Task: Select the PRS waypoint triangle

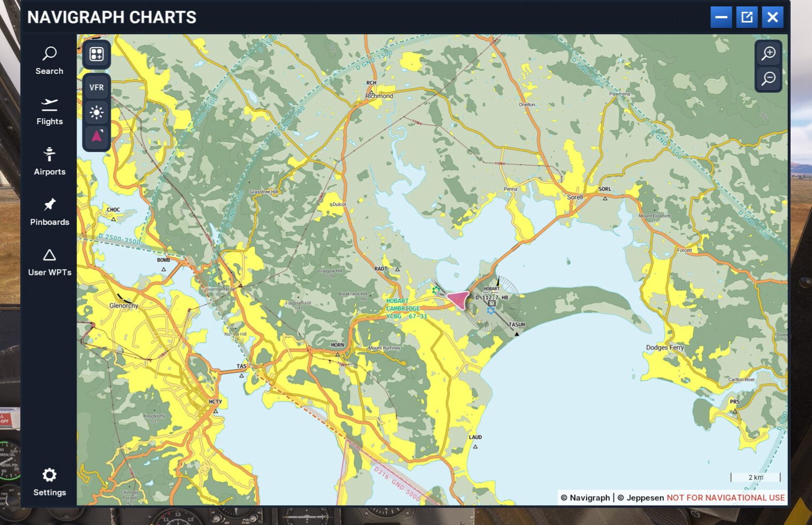Action: 734,411
